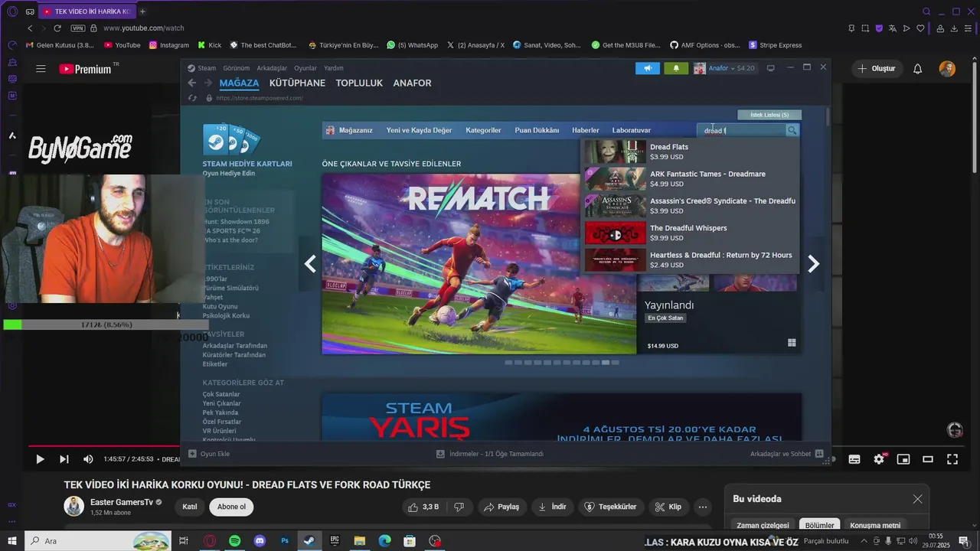
Task: Click the Katıl join button
Action: [x=189, y=507]
